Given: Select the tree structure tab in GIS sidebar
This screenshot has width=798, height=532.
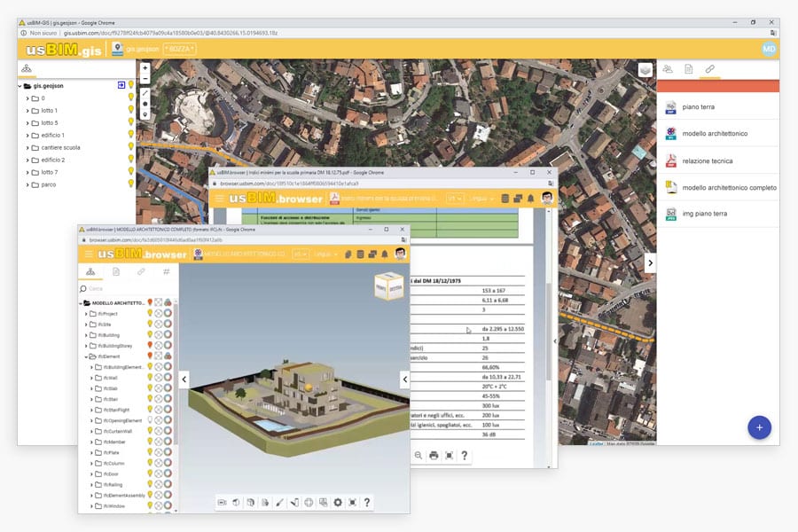Looking at the screenshot, I should click(x=27, y=68).
